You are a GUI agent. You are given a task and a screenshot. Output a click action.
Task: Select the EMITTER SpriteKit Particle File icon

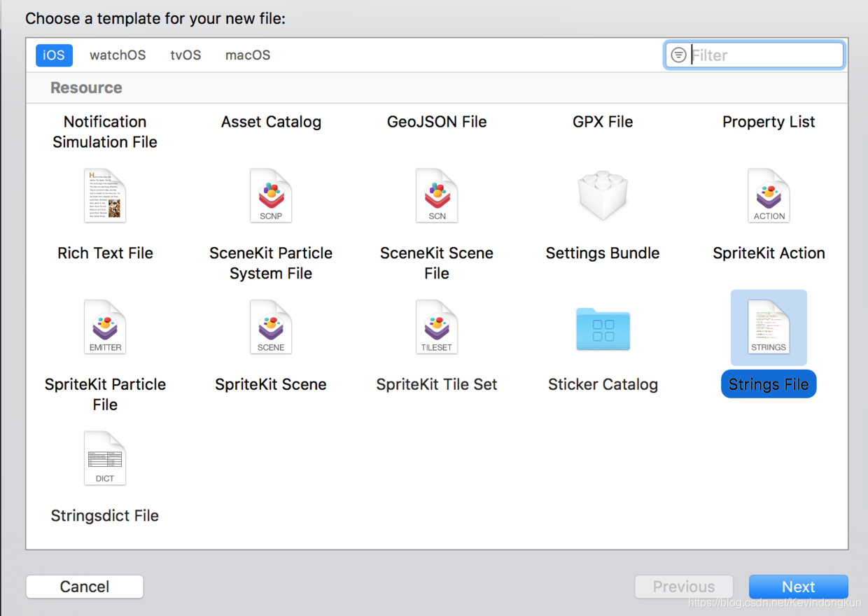click(105, 327)
